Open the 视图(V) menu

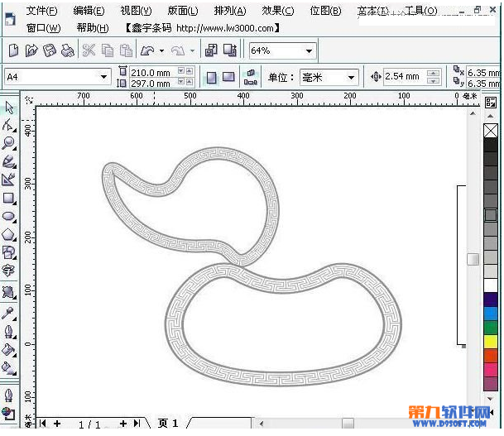[x=136, y=11]
